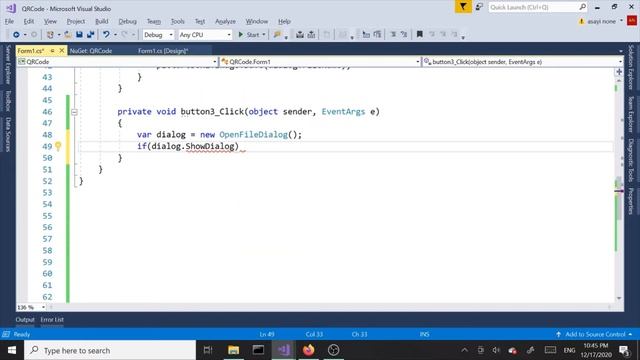
Task: Click the Save All toolbar icon
Action: (91, 35)
